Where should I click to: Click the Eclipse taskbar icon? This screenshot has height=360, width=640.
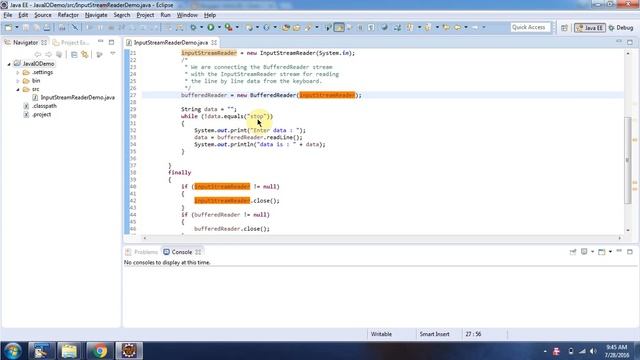tap(129, 351)
